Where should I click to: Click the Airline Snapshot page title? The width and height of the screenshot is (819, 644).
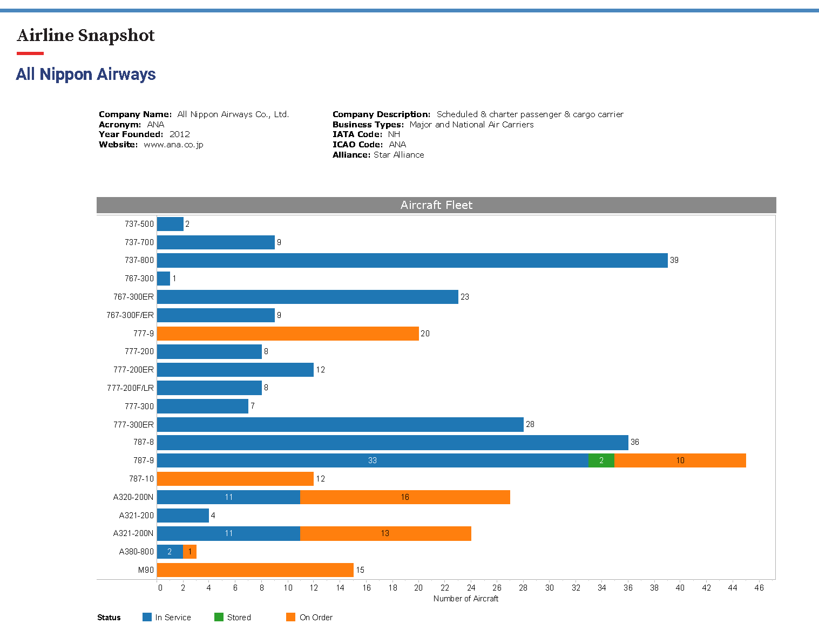point(86,36)
